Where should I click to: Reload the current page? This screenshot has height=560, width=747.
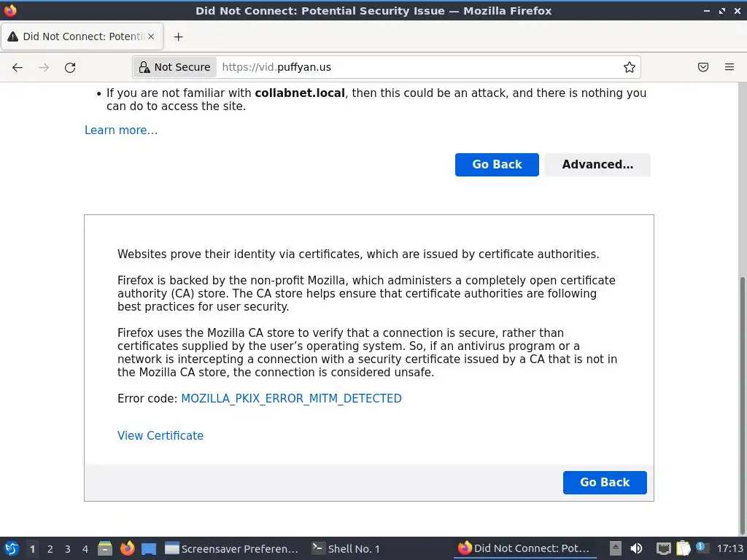[70, 67]
